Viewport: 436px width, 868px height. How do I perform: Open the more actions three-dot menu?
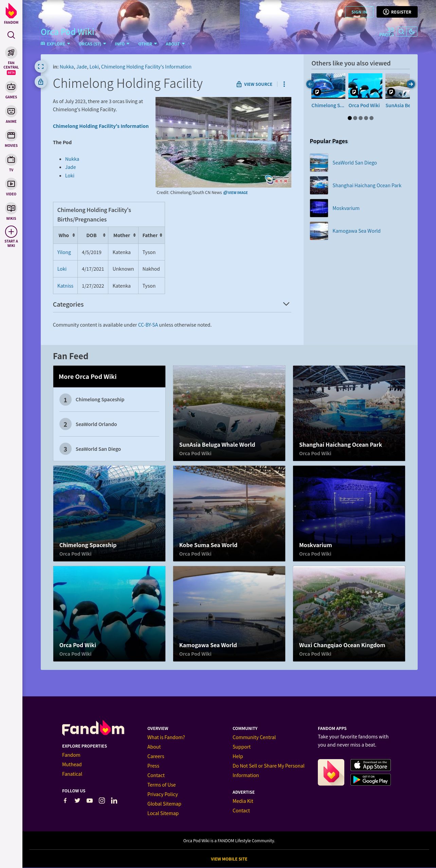284,84
